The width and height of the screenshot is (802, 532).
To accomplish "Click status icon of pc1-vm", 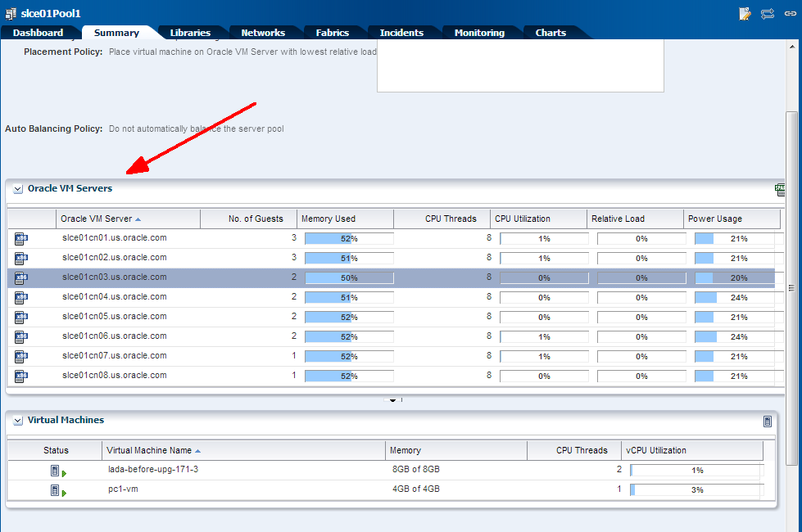I will click(58, 490).
